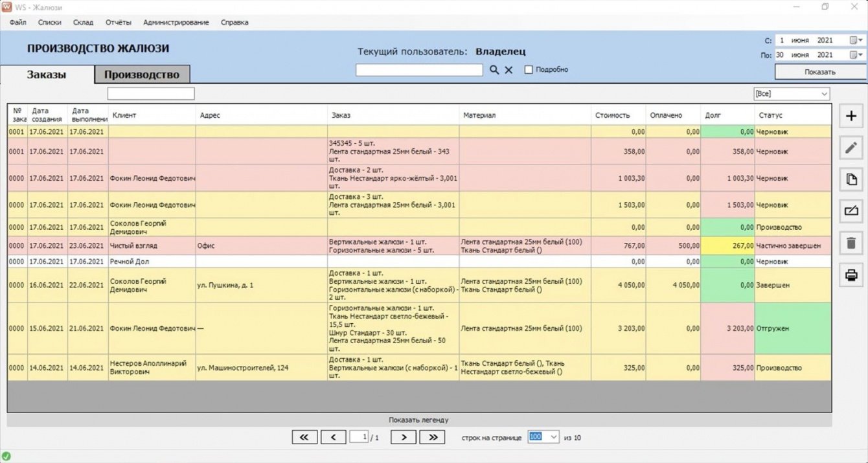This screenshot has width=868, height=463.
Task: Open the Склад menu
Action: click(83, 22)
